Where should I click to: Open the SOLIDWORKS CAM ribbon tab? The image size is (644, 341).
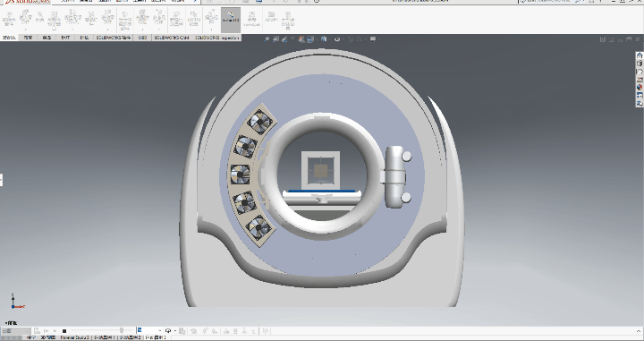pos(172,38)
